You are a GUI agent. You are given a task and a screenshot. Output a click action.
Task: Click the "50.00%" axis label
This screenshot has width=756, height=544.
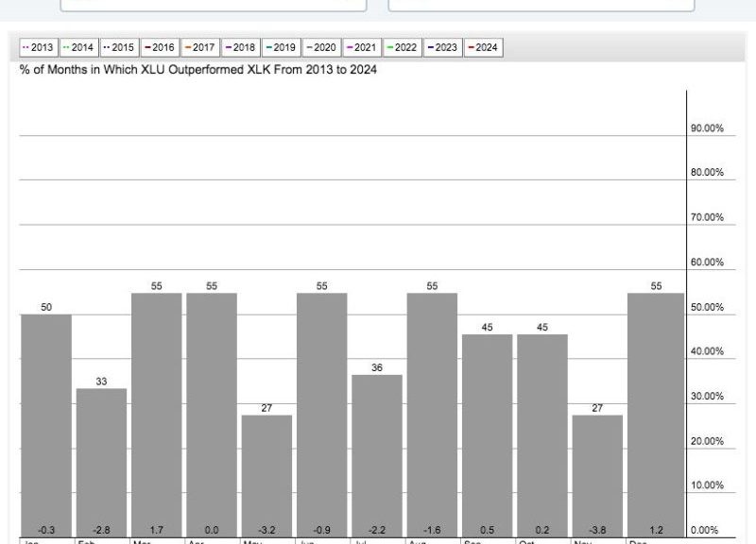707,307
